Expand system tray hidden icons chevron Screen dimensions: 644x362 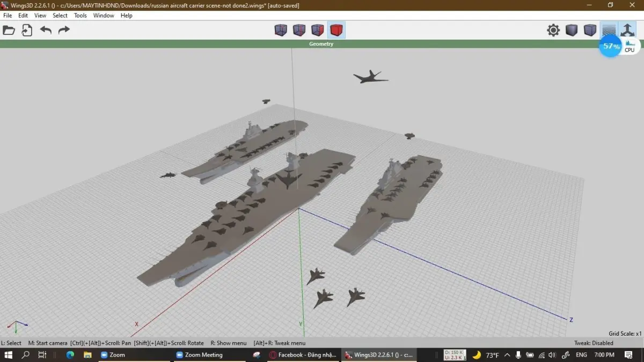(507, 355)
